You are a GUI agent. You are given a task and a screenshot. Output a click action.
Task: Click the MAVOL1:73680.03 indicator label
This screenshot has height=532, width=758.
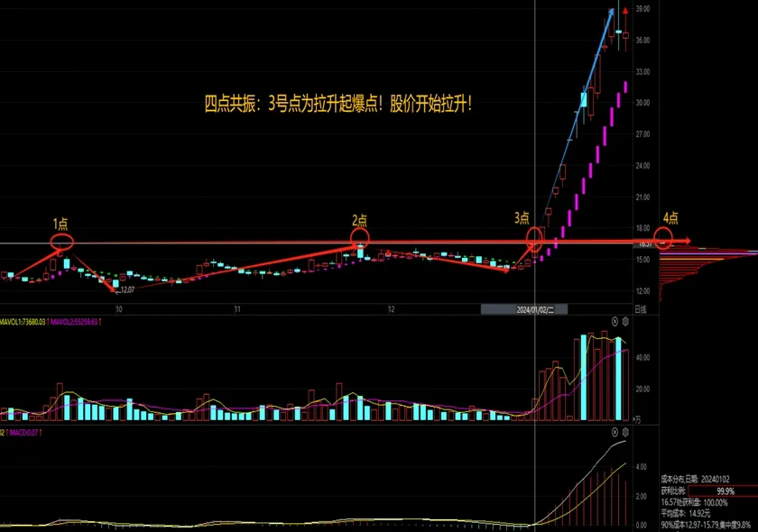(x=23, y=322)
